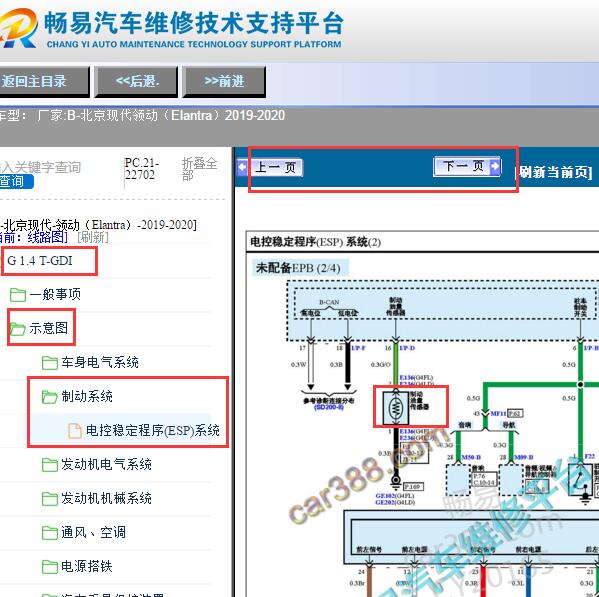Click the 电源搭铁 folder icon

(x=50, y=566)
